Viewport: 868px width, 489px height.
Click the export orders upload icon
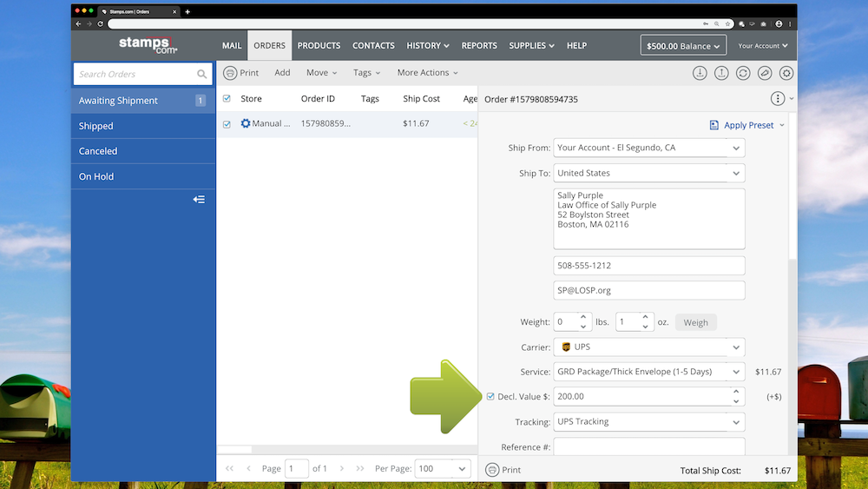pos(721,73)
